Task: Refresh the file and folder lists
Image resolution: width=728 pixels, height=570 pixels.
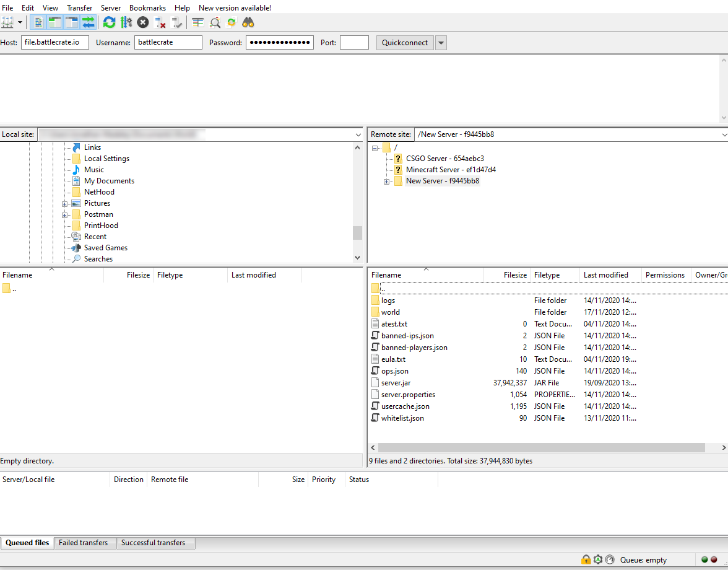Action: [110, 22]
